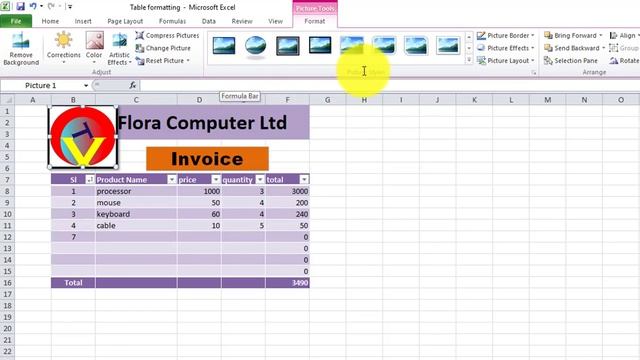Click Compress Pictures
Image resolution: width=640 pixels, height=360 pixels.
[167, 36]
